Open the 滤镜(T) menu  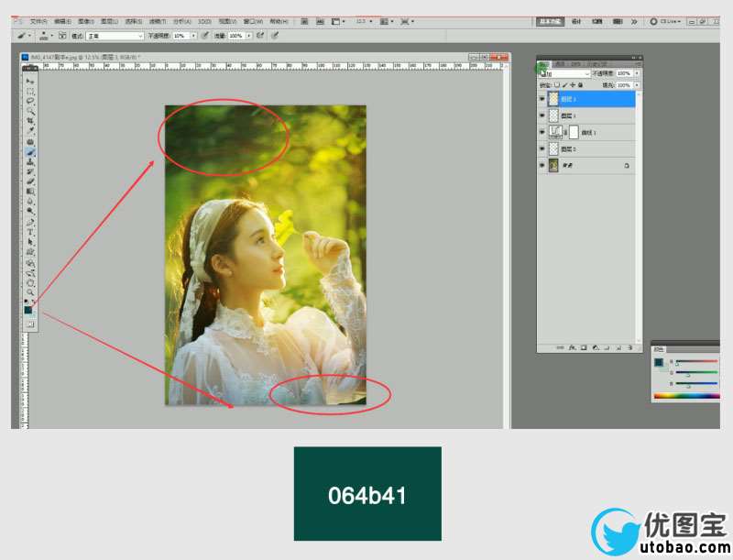(x=158, y=21)
